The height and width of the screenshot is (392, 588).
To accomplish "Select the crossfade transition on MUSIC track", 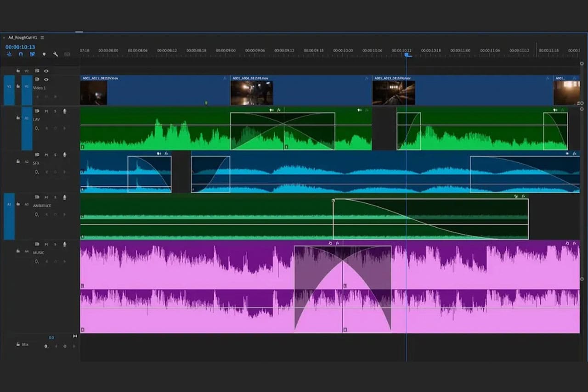I will [x=343, y=289].
